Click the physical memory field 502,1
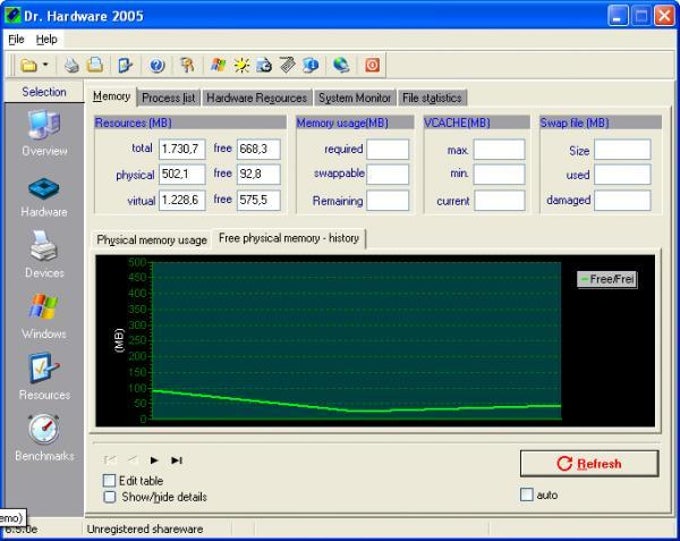 tap(182, 174)
